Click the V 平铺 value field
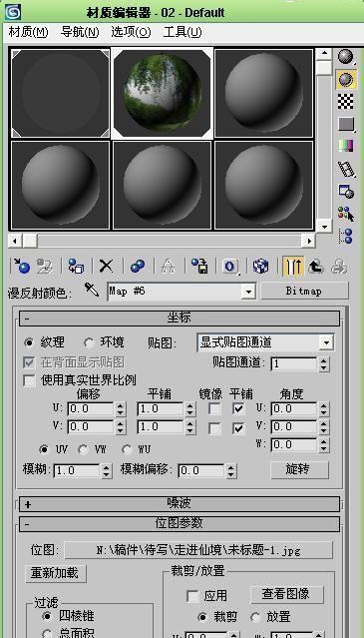The width and height of the screenshot is (364, 638). tap(161, 427)
